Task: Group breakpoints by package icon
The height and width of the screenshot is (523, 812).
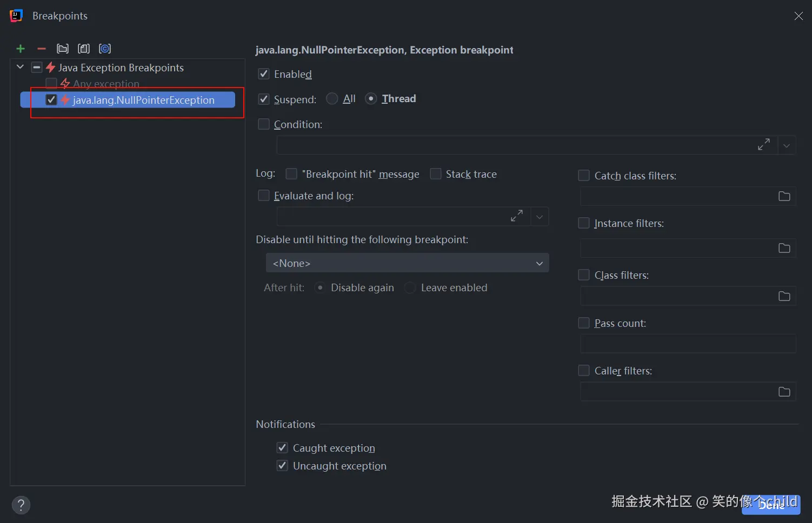Action: tap(63, 49)
